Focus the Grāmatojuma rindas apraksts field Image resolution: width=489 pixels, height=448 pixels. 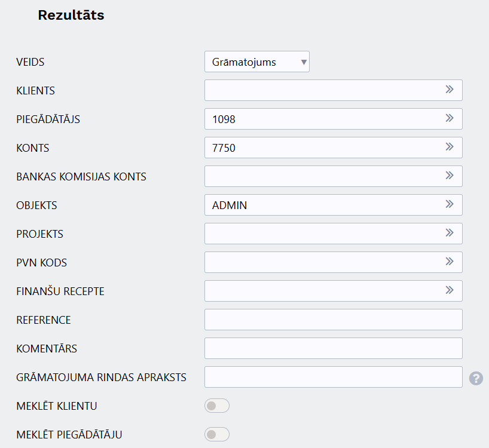(334, 377)
